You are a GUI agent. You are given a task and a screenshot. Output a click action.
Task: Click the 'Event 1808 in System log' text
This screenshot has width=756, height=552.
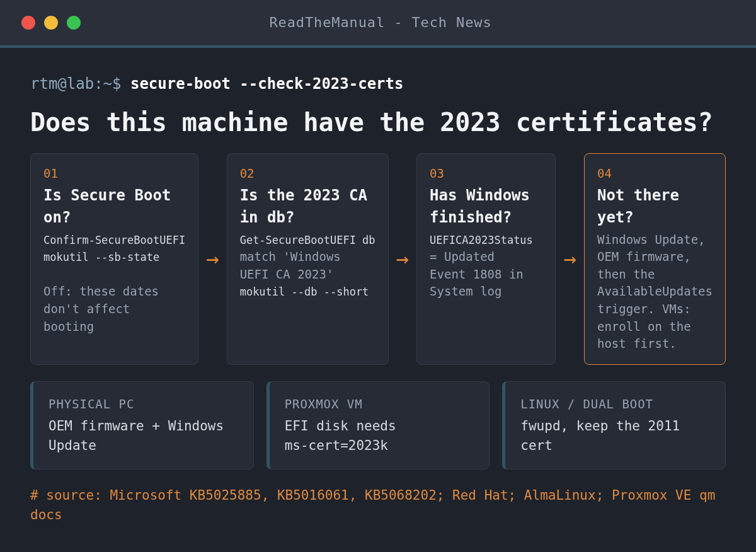pyautogui.click(x=476, y=283)
